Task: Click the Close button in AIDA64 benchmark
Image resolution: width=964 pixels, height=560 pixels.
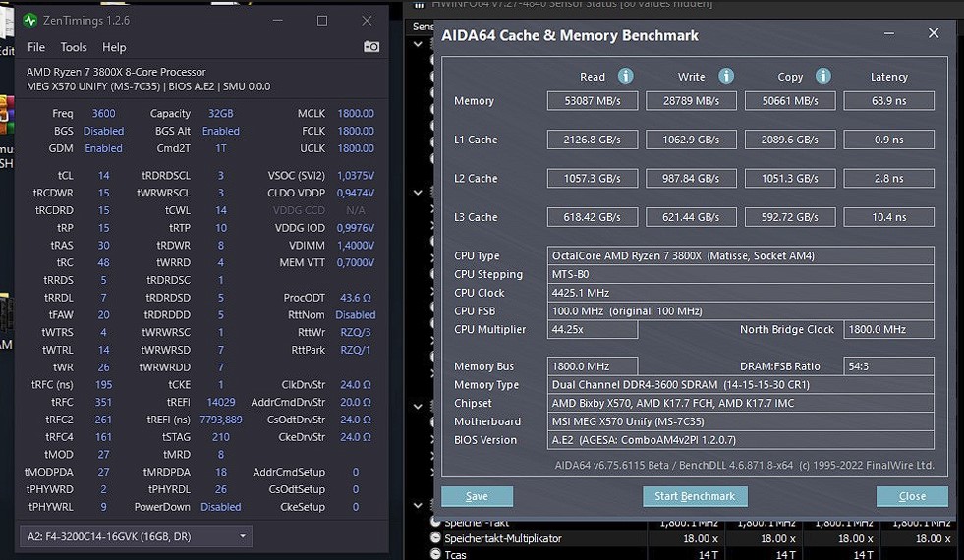Action: [912, 496]
